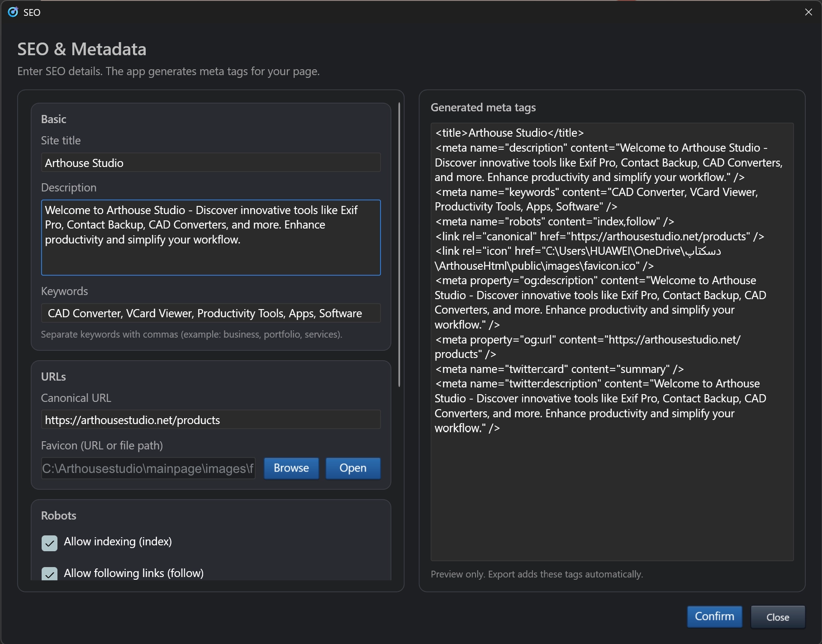Click the 'Site title' label
Viewport: 822px width, 644px height.
point(61,140)
